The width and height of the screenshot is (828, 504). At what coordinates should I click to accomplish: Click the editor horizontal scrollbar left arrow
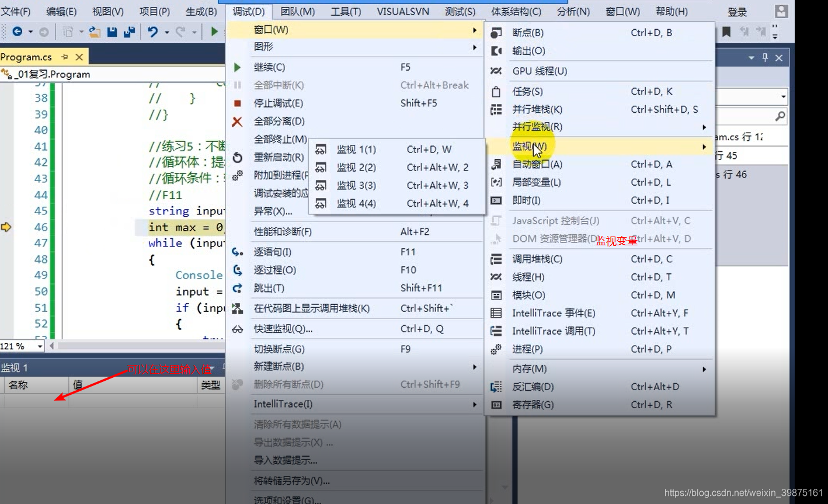point(52,346)
